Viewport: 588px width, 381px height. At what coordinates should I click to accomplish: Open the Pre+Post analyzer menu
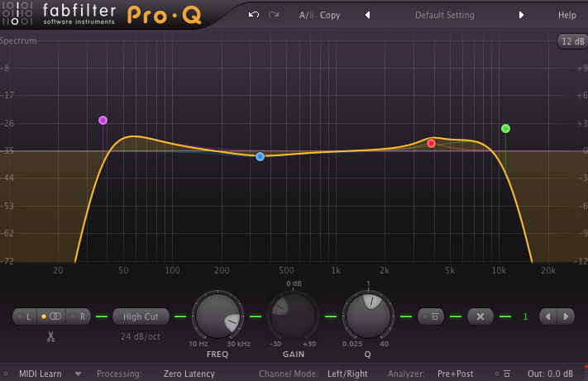point(455,374)
